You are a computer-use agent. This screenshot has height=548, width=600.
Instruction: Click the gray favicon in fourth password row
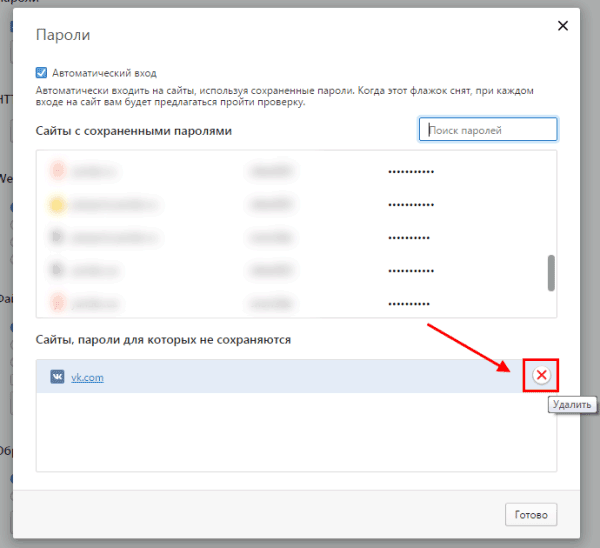tap(57, 271)
